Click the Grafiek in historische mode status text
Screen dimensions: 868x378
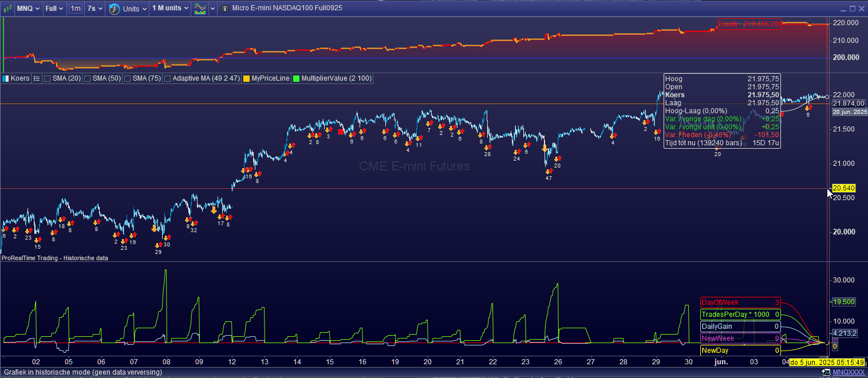(x=82, y=372)
